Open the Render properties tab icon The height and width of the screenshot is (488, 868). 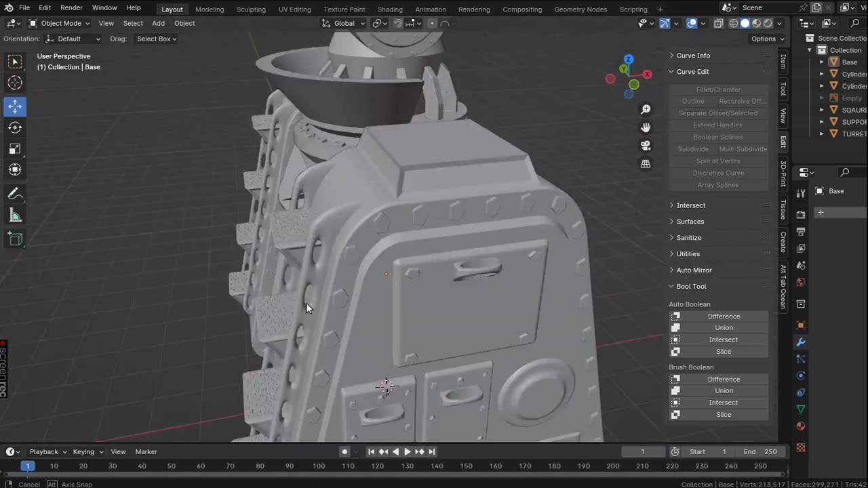click(801, 215)
